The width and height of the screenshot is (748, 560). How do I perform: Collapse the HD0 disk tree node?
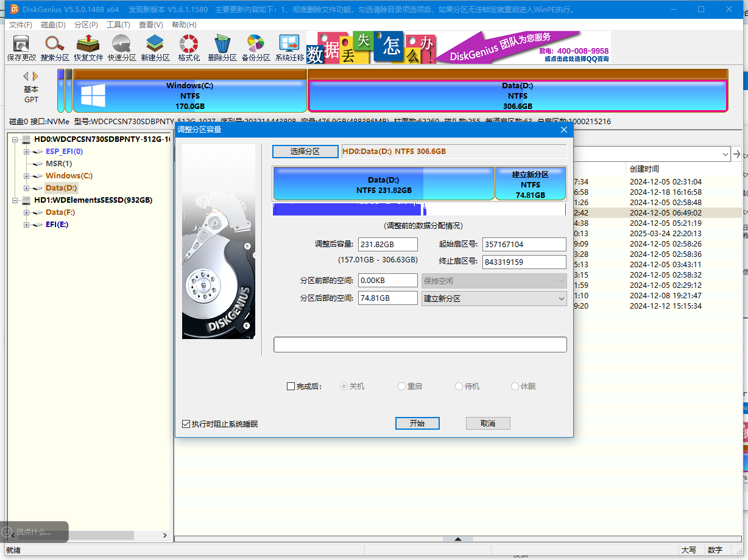click(x=15, y=139)
